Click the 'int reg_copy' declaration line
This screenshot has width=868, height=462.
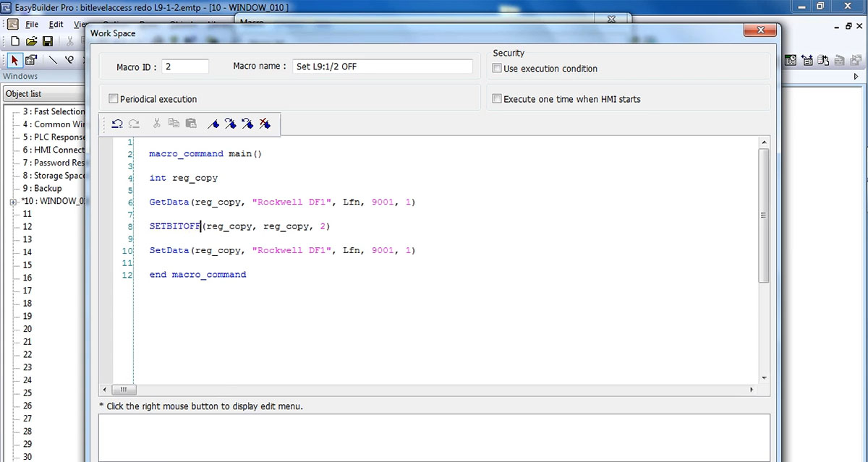click(x=183, y=178)
